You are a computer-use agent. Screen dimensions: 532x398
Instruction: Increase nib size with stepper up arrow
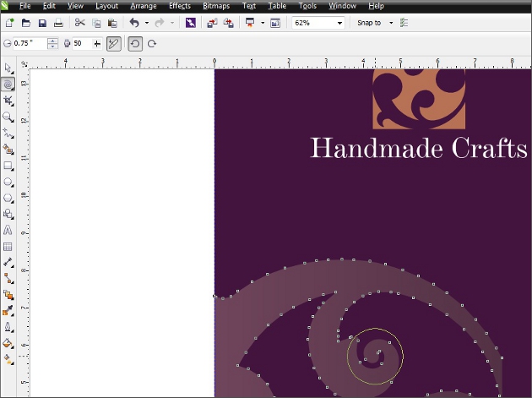[x=52, y=41]
